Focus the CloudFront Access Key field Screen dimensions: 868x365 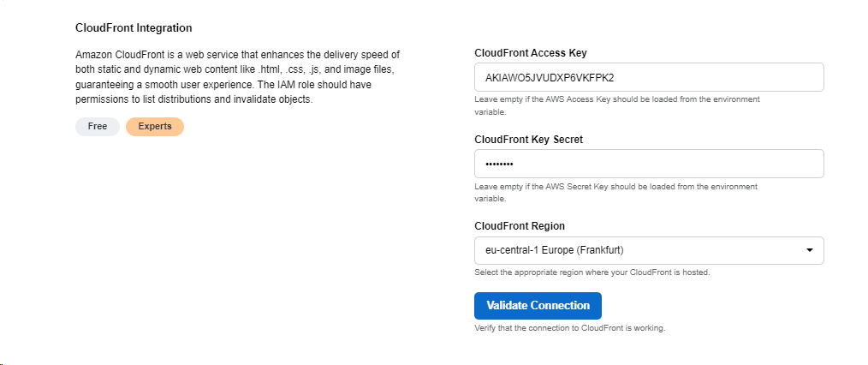click(x=648, y=77)
